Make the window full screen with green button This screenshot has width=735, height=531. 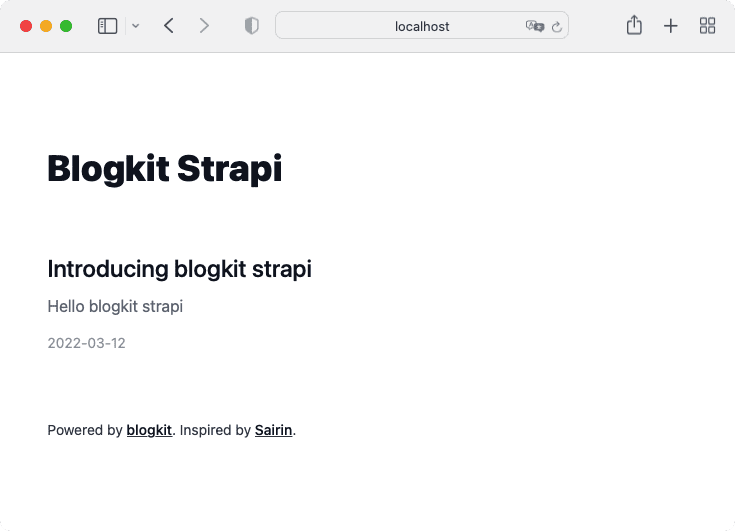pos(66,26)
